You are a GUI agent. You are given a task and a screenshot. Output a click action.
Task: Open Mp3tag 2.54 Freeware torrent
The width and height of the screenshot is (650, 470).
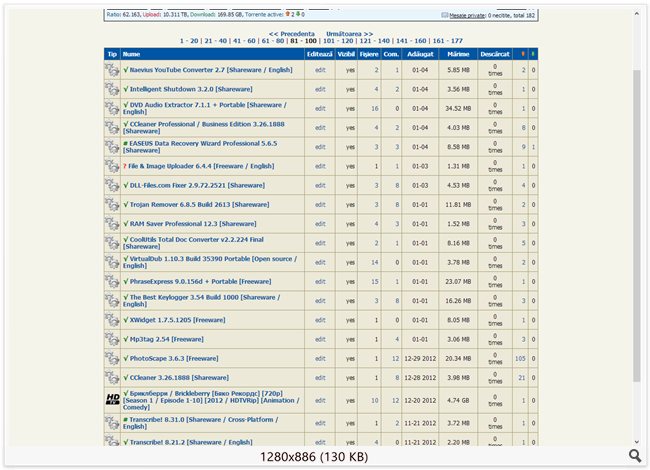point(167,339)
